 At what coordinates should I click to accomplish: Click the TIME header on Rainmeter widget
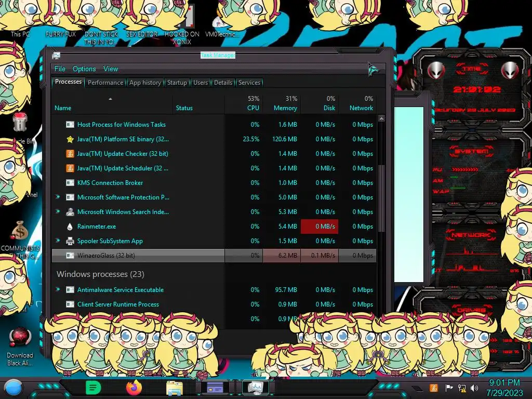pos(472,69)
